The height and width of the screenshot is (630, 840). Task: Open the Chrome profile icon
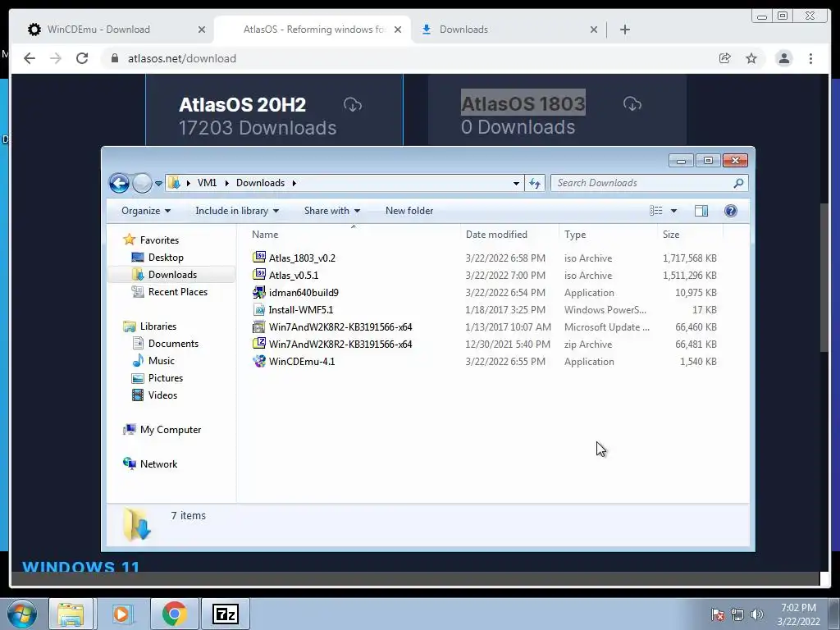(783, 58)
